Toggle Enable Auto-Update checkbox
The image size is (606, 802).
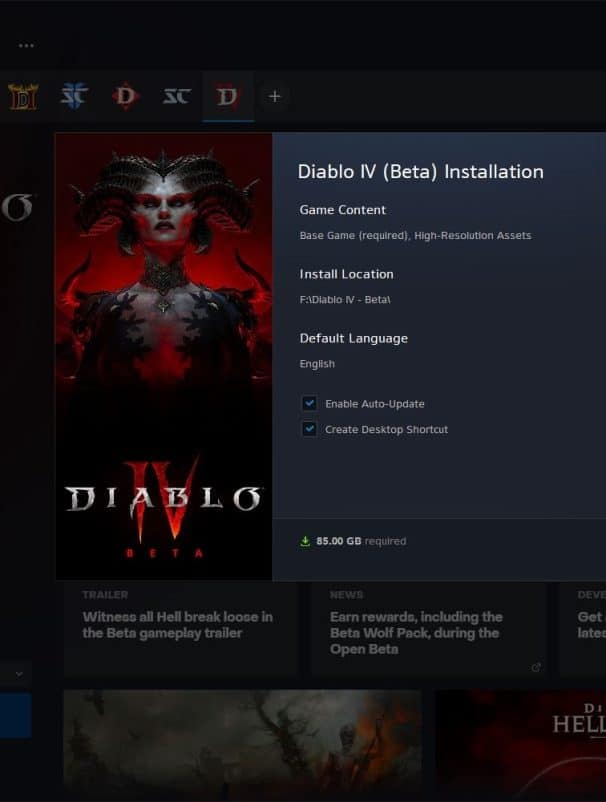309,403
